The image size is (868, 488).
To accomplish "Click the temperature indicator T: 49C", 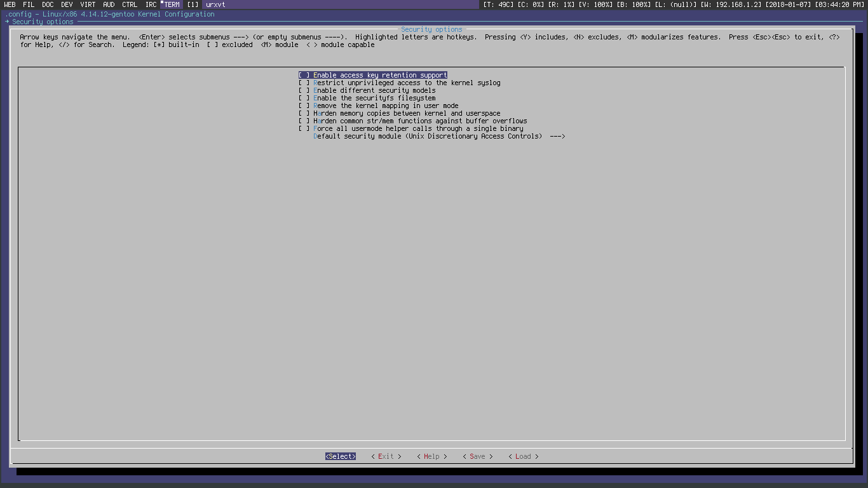I will 498,4.
